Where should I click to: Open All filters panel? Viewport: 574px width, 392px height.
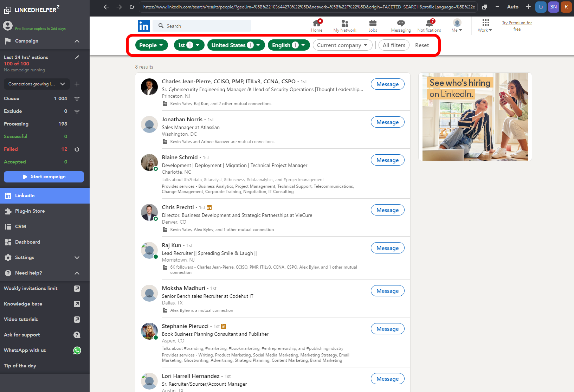pos(394,45)
